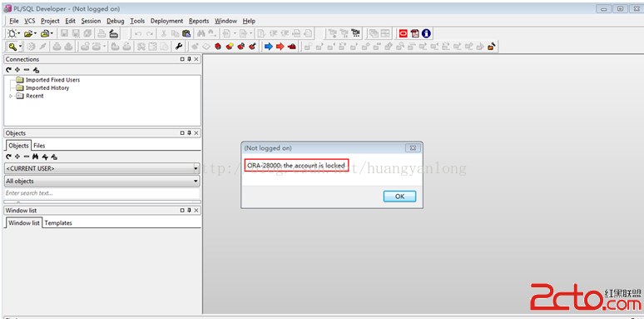Image resolution: width=644 pixels, height=319 pixels.
Task: Select the Window list tab
Action: 24,223
